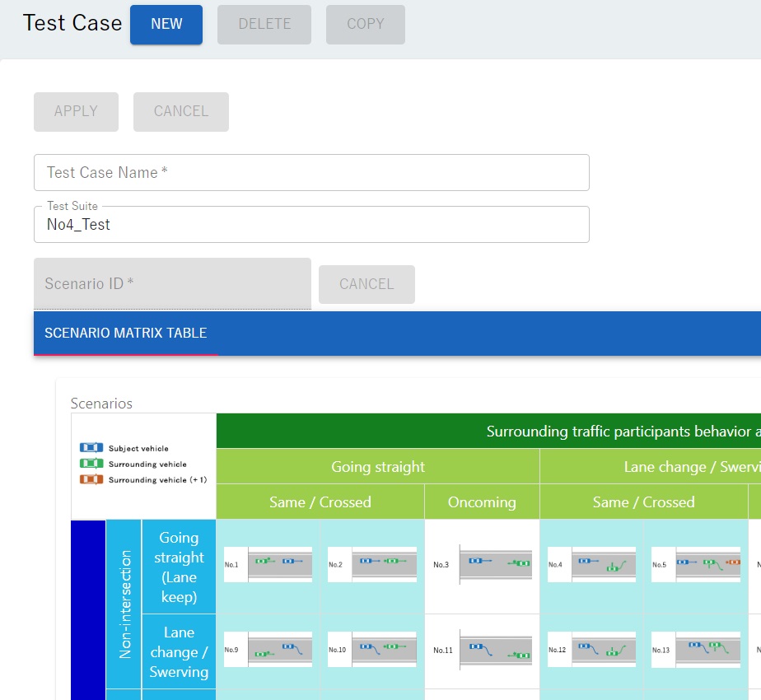Viewport: 761px width, 700px height.
Task: Focus the Test Case Name field
Action: click(x=311, y=172)
